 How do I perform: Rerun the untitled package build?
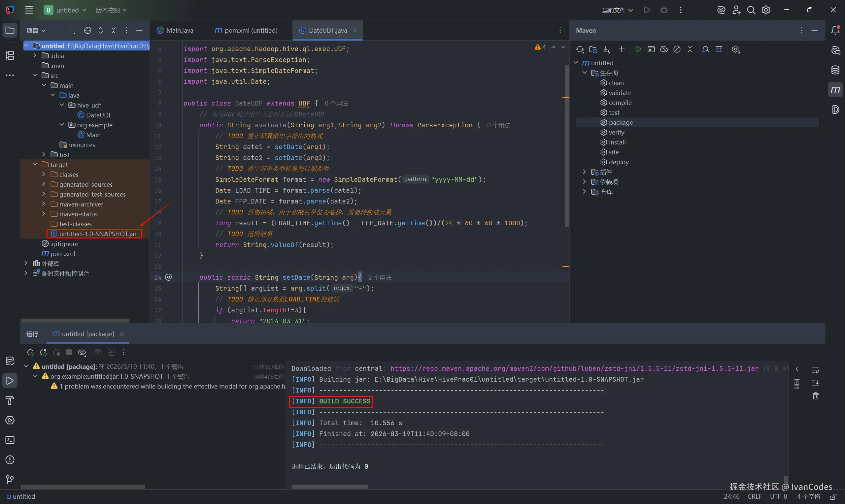(x=30, y=352)
